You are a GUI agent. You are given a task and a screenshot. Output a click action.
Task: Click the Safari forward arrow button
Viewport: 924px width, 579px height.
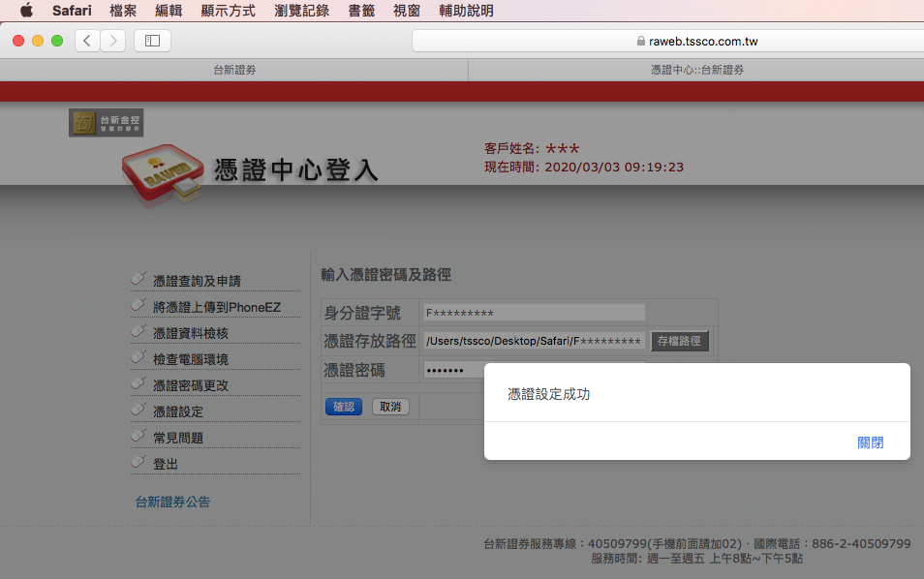pyautogui.click(x=113, y=41)
